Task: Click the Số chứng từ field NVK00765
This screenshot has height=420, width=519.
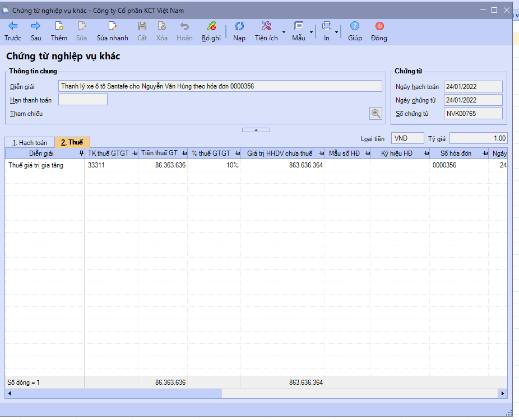Action: tap(473, 114)
